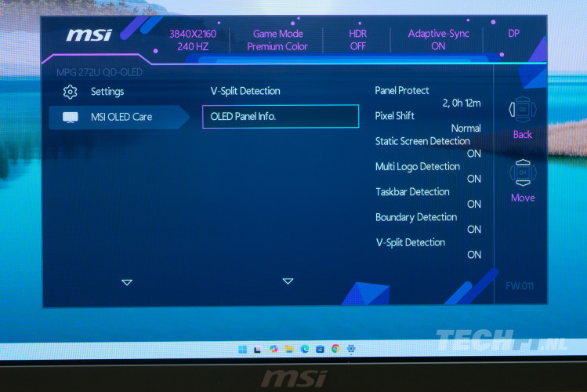Click the Panel Protect label
This screenshot has height=392, width=587.
[402, 91]
